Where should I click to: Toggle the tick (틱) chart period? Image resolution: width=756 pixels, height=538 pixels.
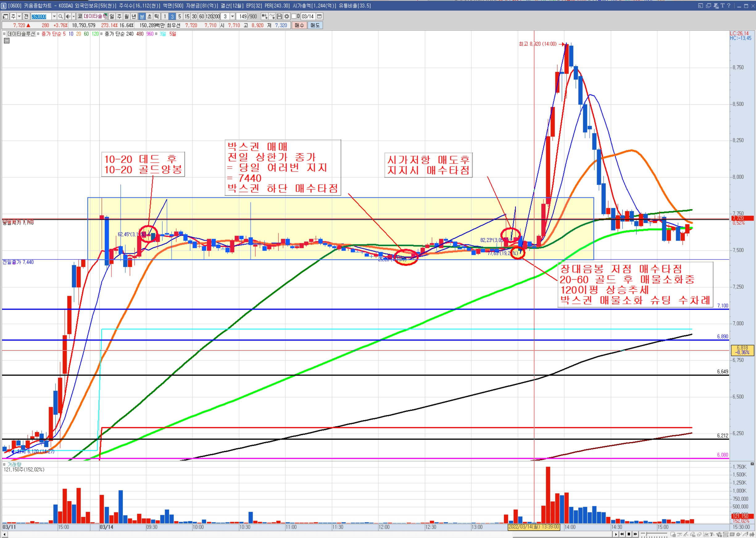[156, 16]
